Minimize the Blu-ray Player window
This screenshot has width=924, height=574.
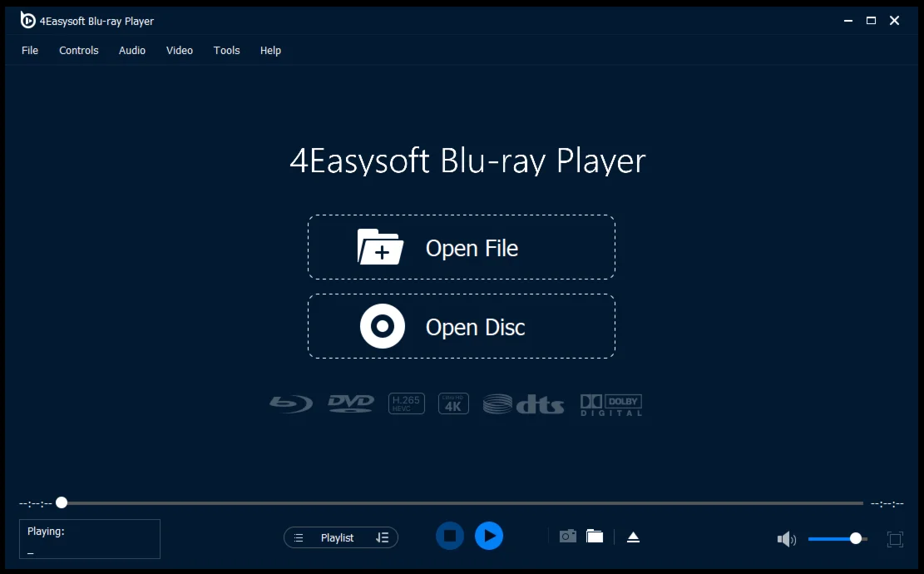pos(848,21)
